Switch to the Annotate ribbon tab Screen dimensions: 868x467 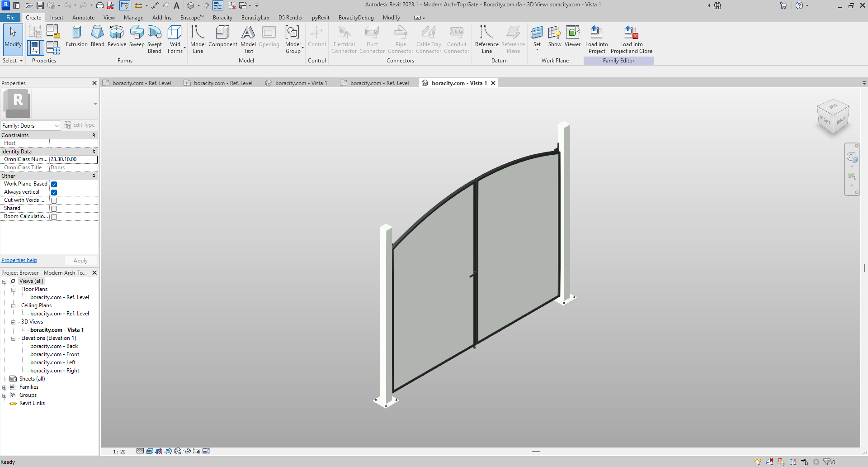pos(83,18)
